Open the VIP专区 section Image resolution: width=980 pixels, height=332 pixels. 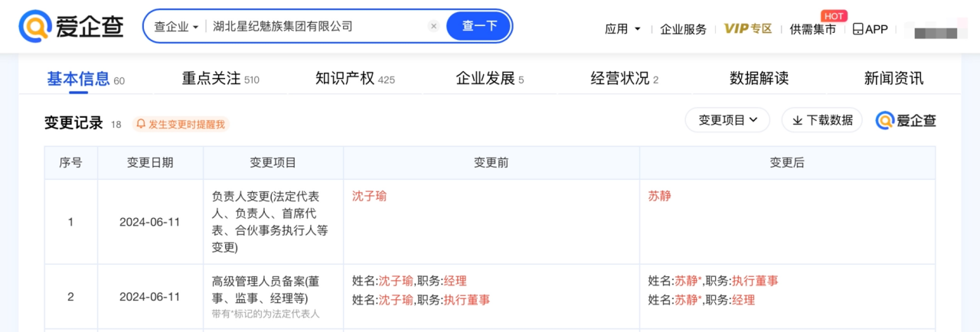[748, 29]
